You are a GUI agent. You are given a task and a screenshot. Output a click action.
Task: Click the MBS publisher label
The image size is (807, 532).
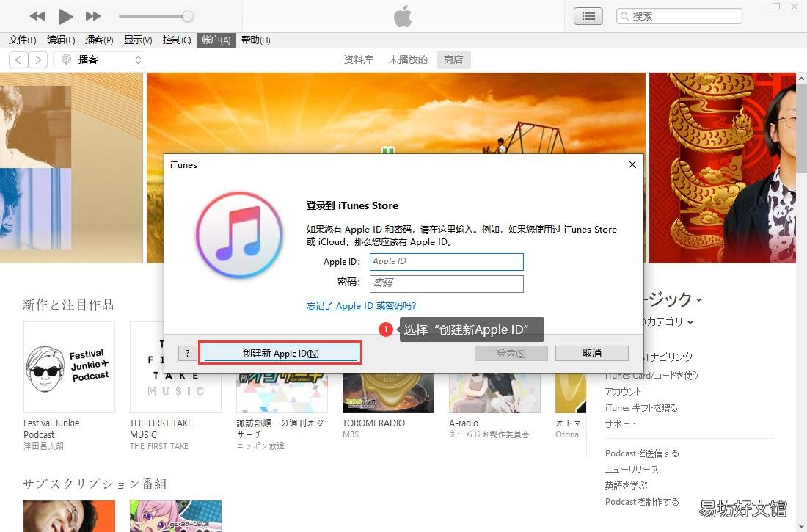(x=351, y=434)
